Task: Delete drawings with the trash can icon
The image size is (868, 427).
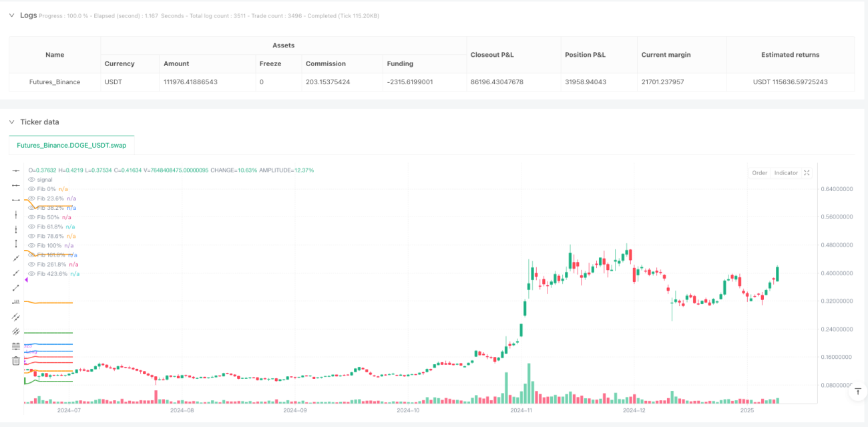Action: (x=16, y=361)
